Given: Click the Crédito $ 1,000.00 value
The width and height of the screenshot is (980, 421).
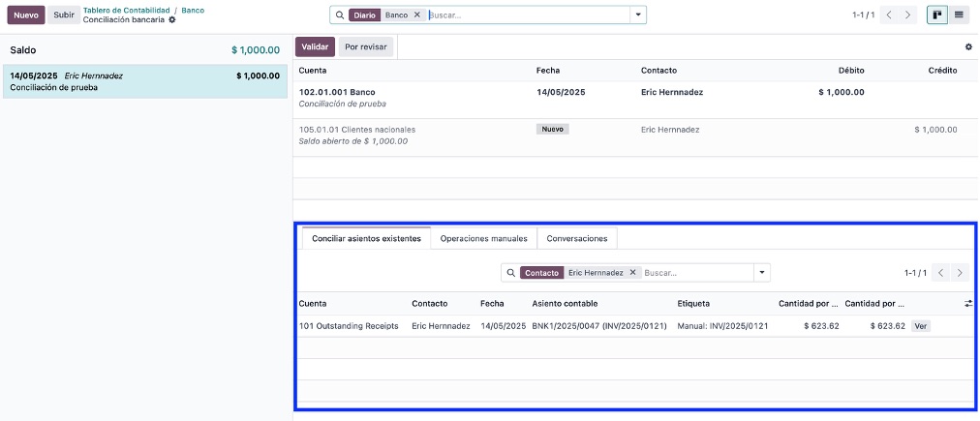Looking at the screenshot, I should 935,130.
